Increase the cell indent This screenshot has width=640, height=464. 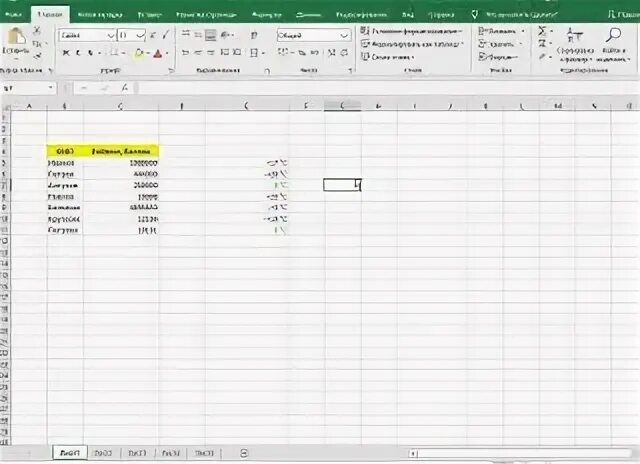point(237,52)
